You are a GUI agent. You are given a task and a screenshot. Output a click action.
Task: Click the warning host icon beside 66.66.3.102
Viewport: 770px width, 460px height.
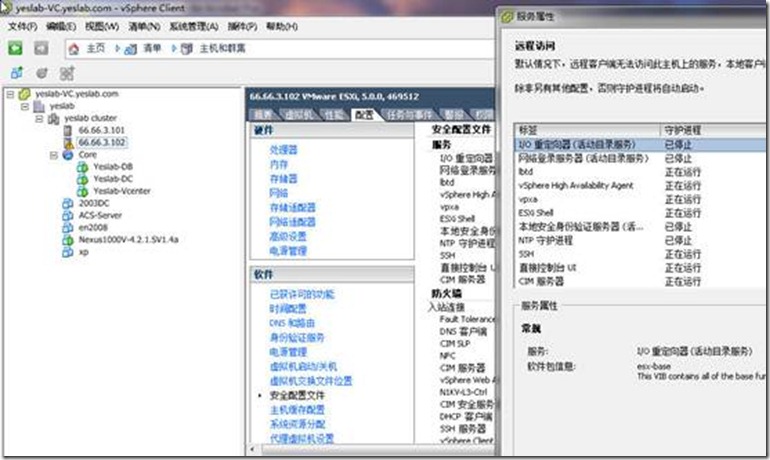[x=68, y=142]
